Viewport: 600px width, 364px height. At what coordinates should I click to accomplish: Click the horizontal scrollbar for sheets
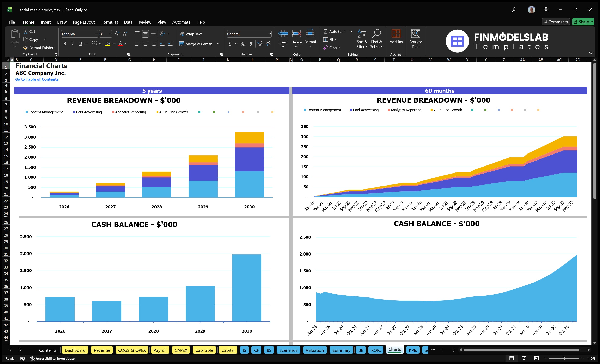point(521,350)
